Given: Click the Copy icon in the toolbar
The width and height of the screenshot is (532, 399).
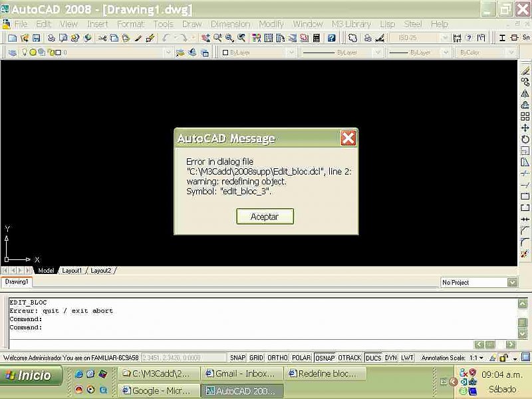Looking at the screenshot, I should coord(114,38).
